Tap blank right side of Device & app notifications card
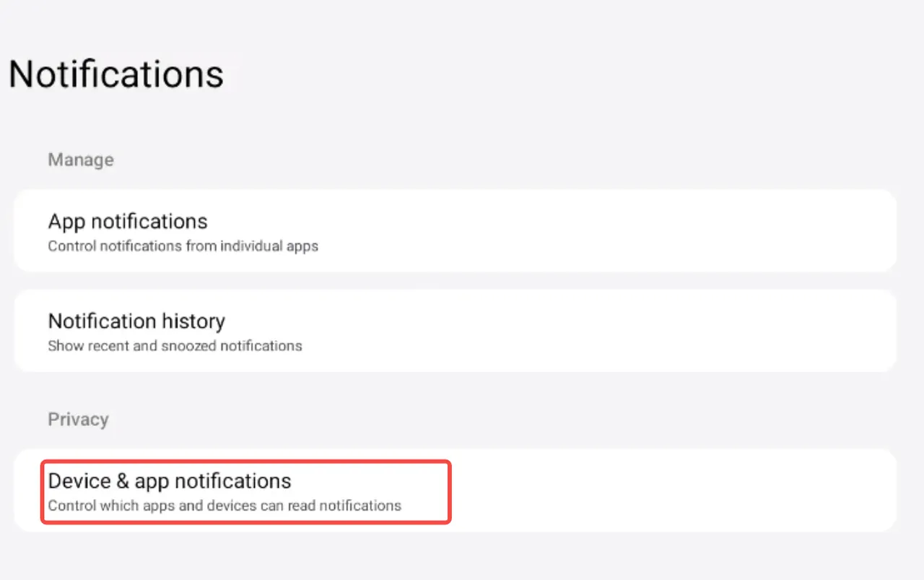924x580 pixels. click(x=686, y=491)
